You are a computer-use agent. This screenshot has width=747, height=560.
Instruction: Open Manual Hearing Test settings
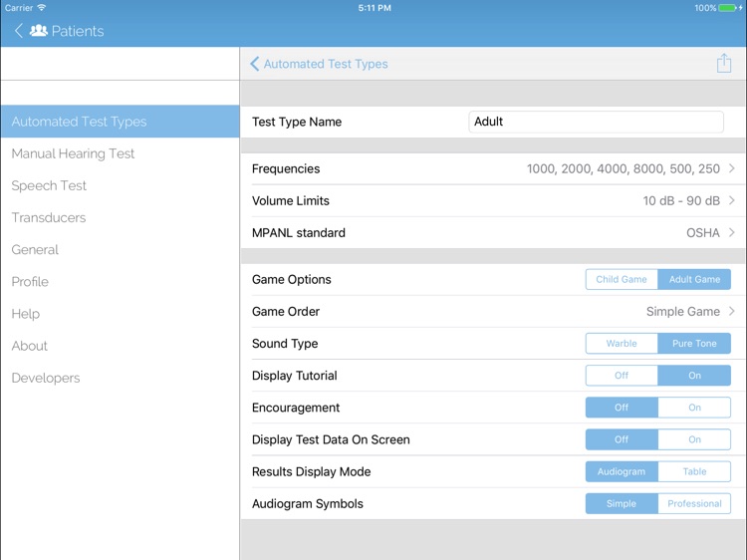coord(121,153)
